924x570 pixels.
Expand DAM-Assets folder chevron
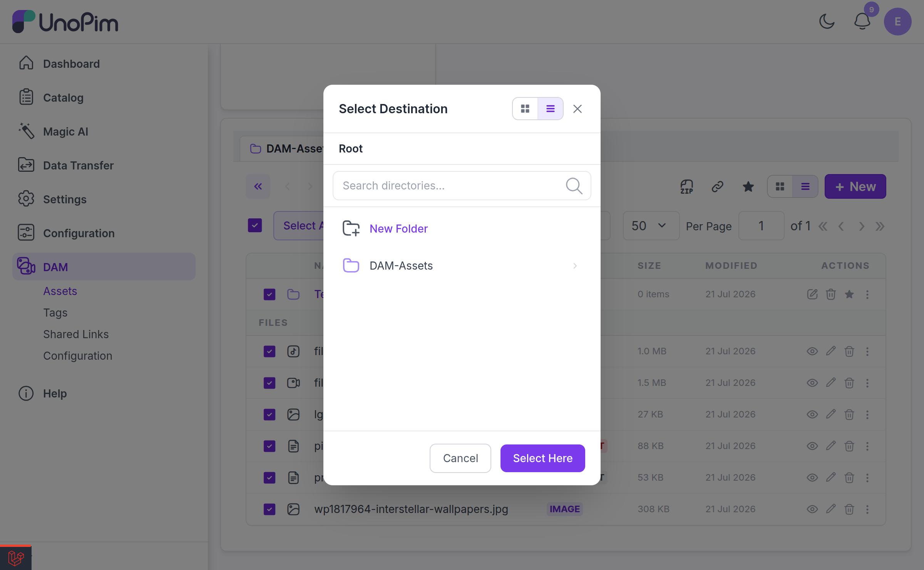575,266
